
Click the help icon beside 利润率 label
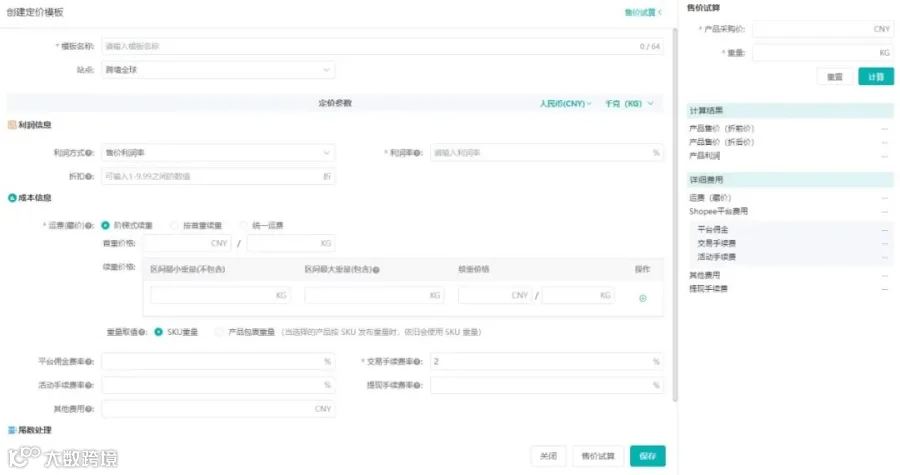417,153
